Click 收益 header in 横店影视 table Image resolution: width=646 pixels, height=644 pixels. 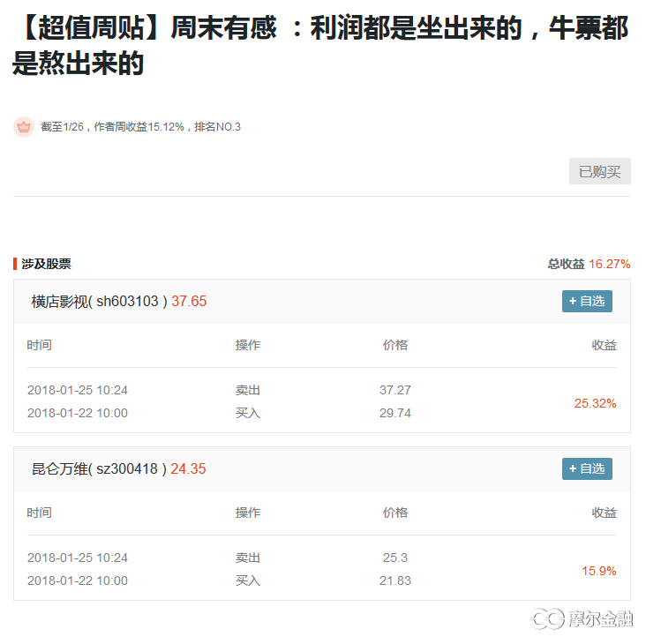[604, 345]
